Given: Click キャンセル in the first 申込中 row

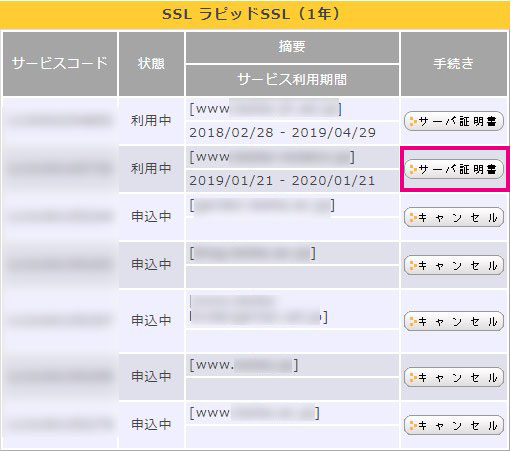Looking at the screenshot, I should [454, 217].
